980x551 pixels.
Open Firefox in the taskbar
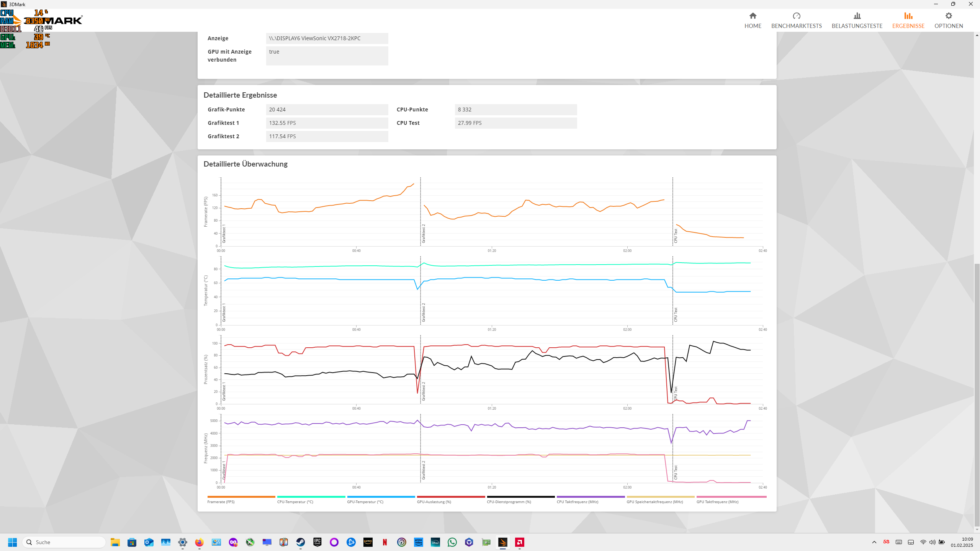coord(199,542)
